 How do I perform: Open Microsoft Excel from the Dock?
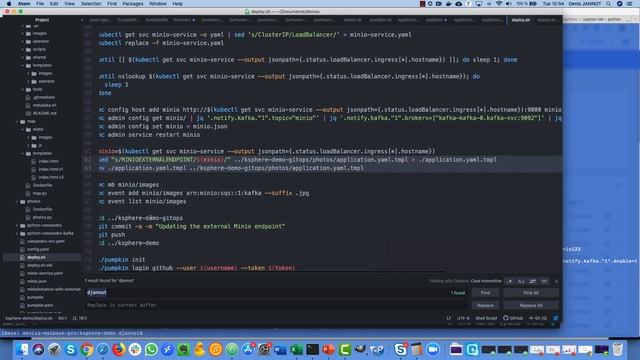coord(296,349)
